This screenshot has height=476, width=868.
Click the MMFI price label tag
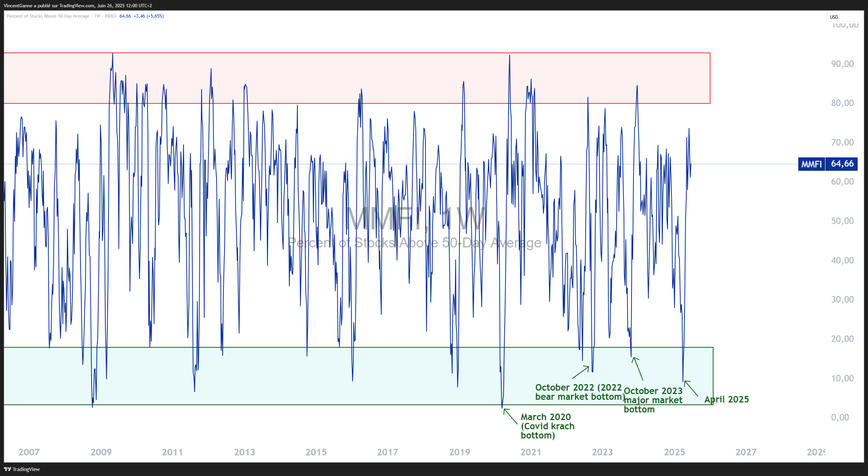pyautogui.click(x=811, y=164)
